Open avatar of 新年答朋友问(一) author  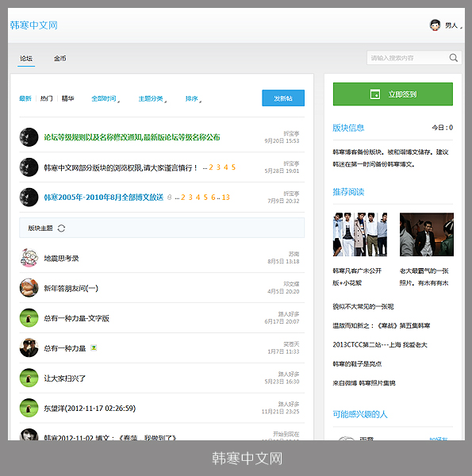click(x=29, y=288)
